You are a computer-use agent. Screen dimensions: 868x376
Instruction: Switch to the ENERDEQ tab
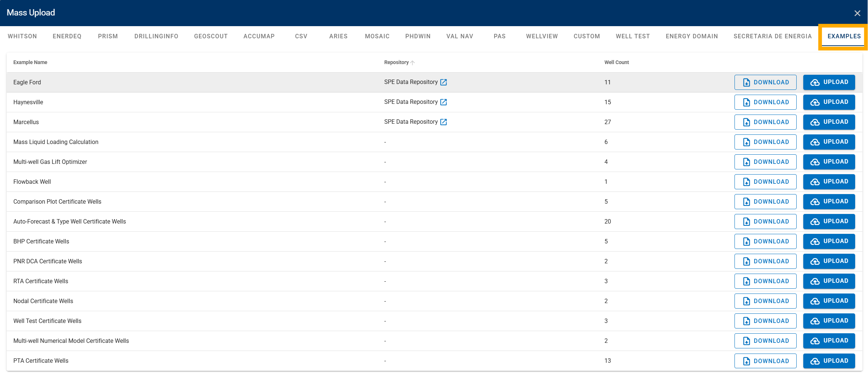(67, 36)
